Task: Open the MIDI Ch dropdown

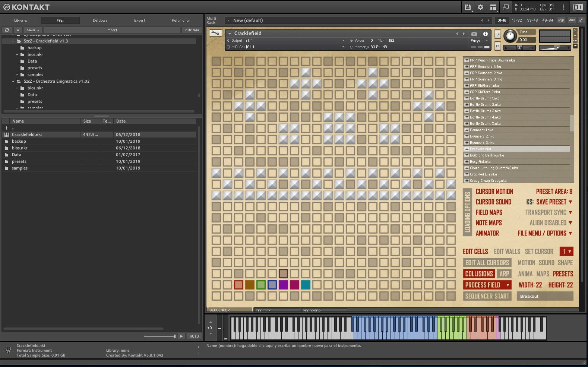Action: tap(286, 47)
